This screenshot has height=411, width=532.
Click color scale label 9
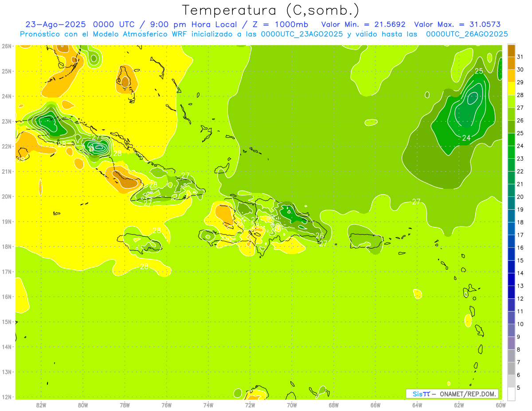pos(519,337)
